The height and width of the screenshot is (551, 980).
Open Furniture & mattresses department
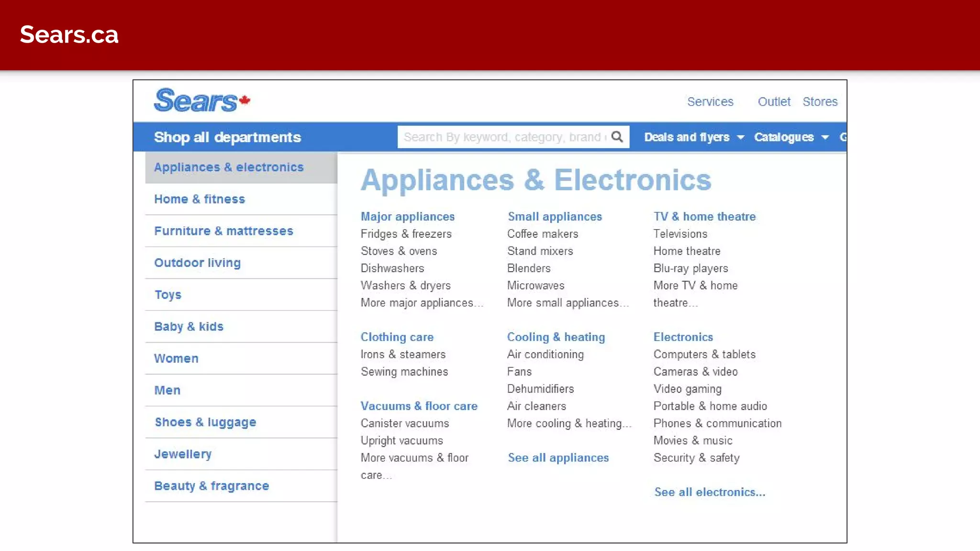click(223, 231)
